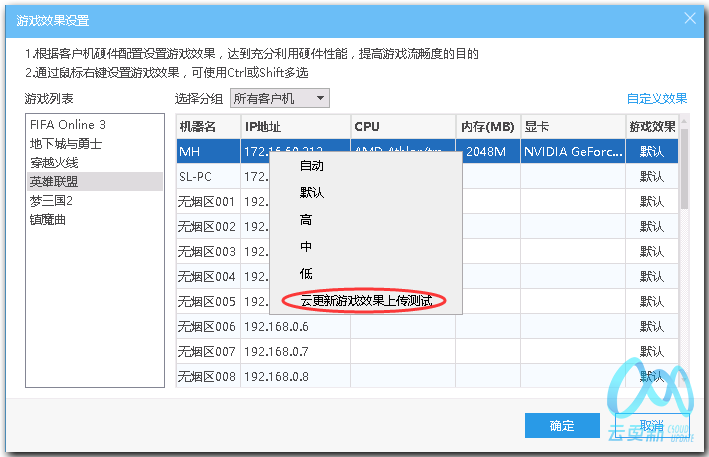The image size is (709, 457).
Task: Choose 中 effect in context menu
Action: click(x=366, y=246)
